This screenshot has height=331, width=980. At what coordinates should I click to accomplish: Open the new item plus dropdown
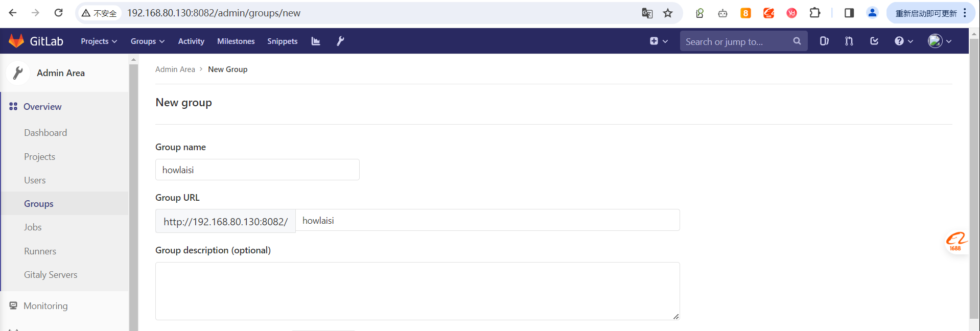tap(659, 41)
